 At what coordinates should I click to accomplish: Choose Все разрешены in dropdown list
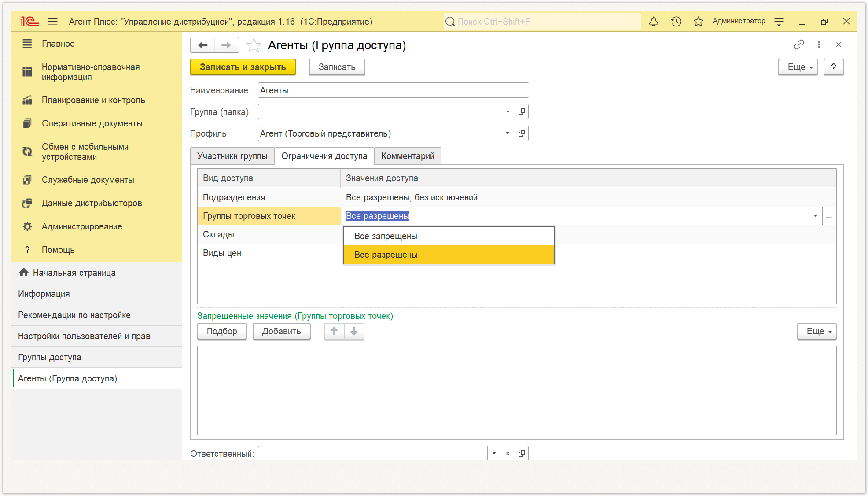[449, 255]
